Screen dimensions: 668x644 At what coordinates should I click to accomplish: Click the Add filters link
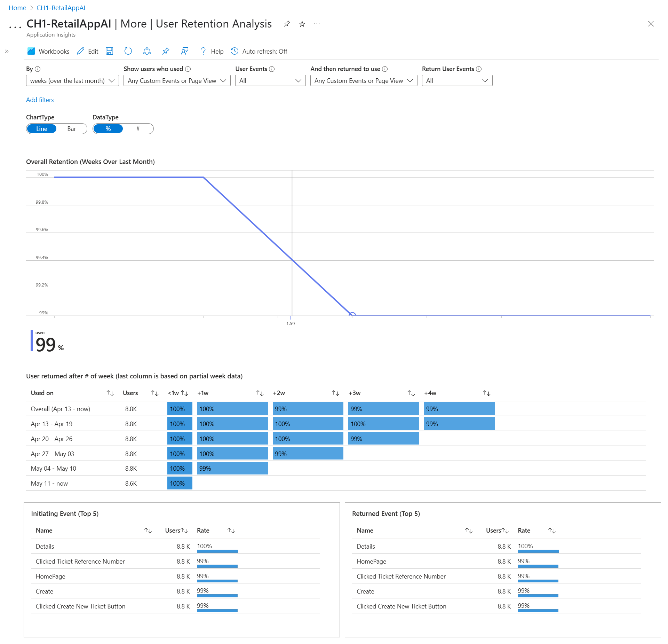[x=40, y=100]
